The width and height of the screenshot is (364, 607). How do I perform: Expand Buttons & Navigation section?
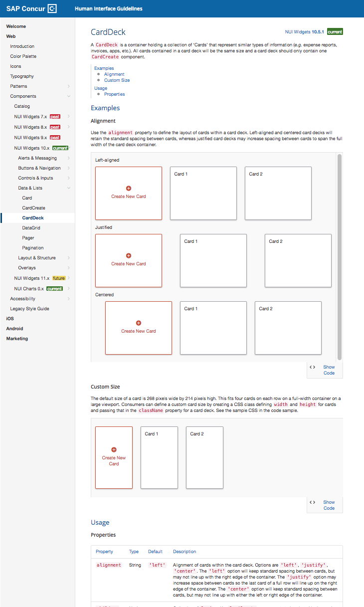point(69,168)
